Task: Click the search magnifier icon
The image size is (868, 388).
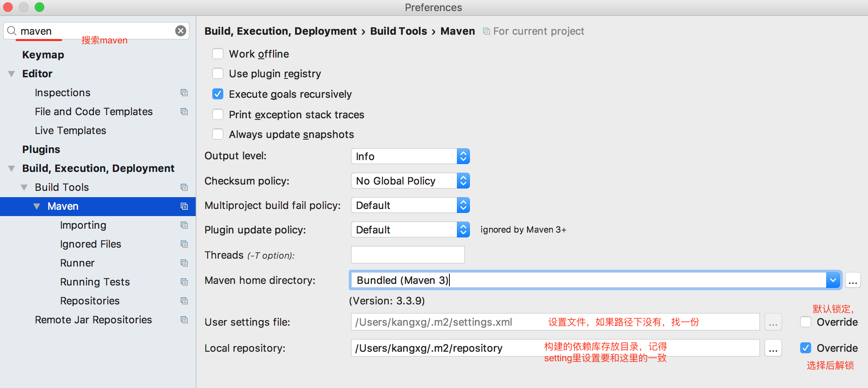Action: coord(11,31)
